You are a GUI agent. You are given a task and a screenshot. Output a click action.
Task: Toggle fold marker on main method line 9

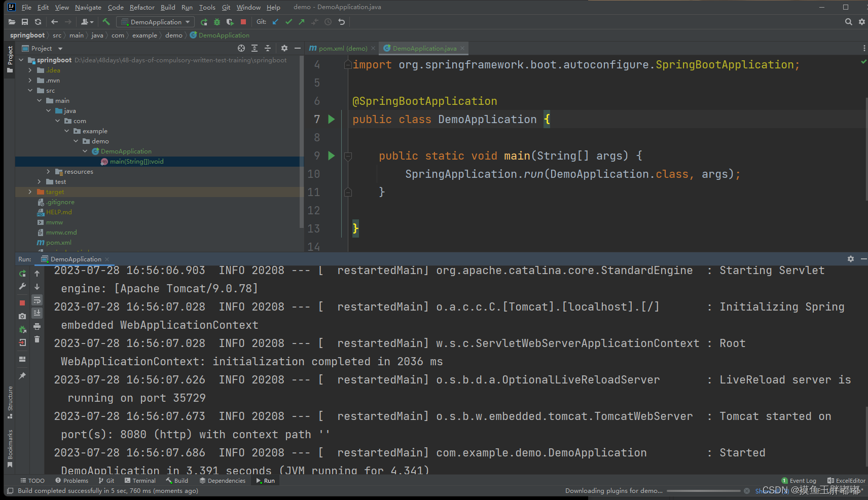pyautogui.click(x=348, y=156)
